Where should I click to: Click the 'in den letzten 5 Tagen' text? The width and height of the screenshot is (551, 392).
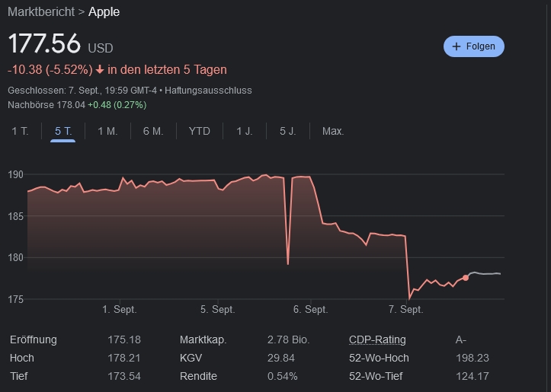tap(167, 69)
